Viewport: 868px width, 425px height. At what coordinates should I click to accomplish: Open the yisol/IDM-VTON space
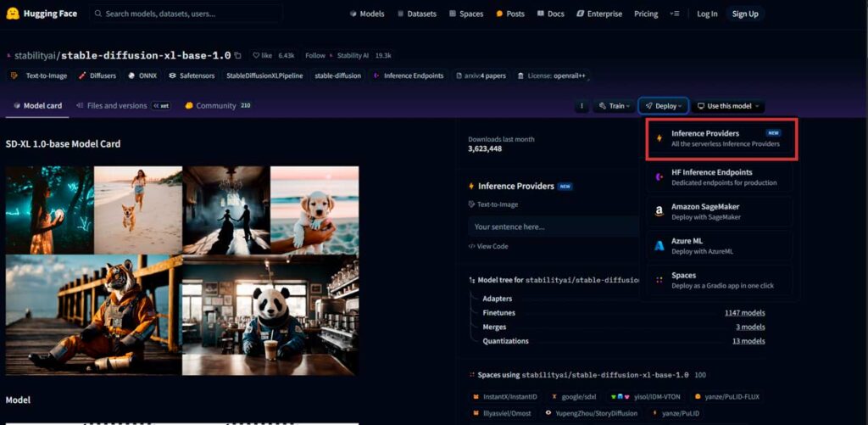coord(645,397)
